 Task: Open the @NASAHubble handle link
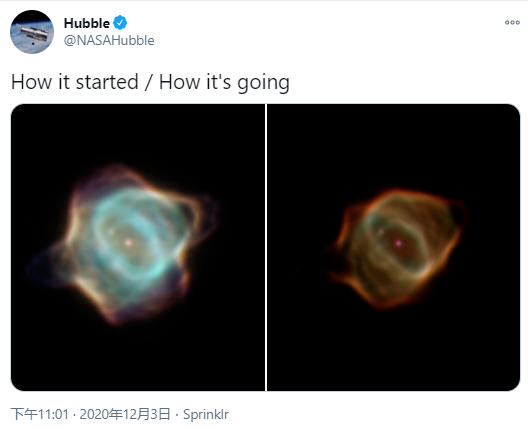(109, 40)
